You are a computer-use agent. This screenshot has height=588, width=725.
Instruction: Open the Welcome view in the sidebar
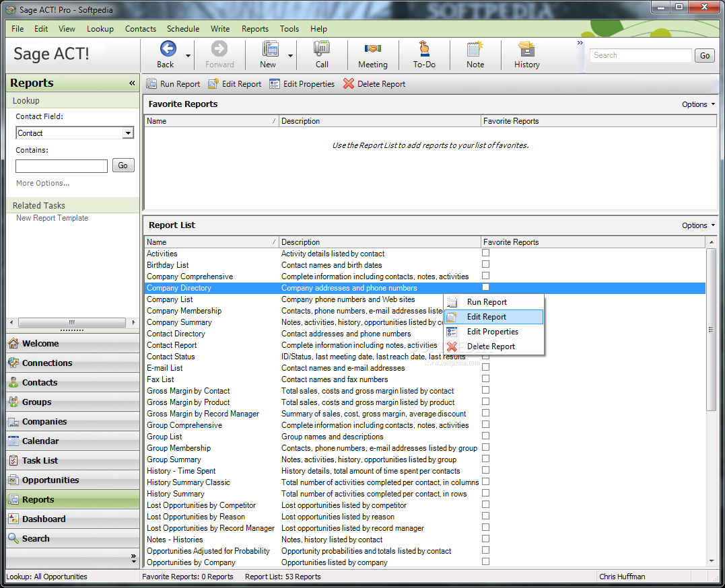tap(73, 344)
